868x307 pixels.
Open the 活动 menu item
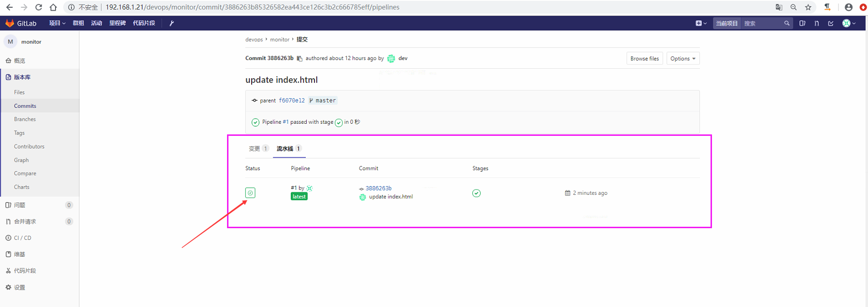pyautogui.click(x=97, y=23)
